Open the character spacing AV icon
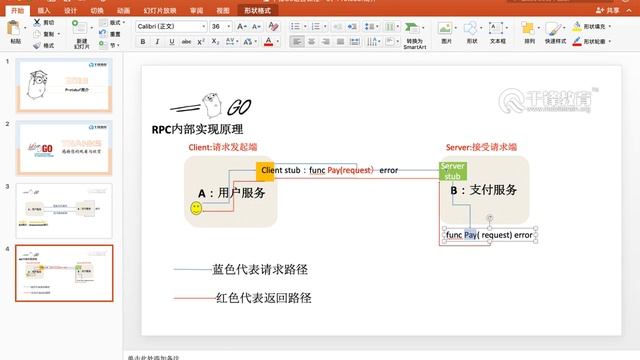 tap(230, 42)
